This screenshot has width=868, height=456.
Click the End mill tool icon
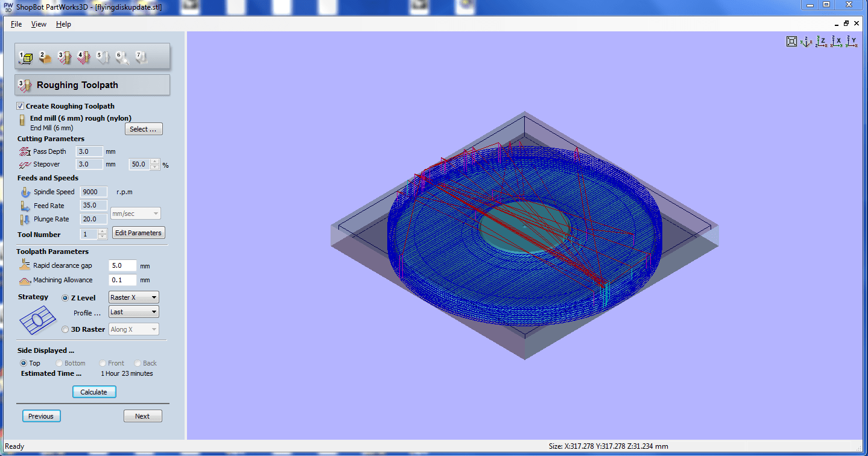[x=22, y=119]
